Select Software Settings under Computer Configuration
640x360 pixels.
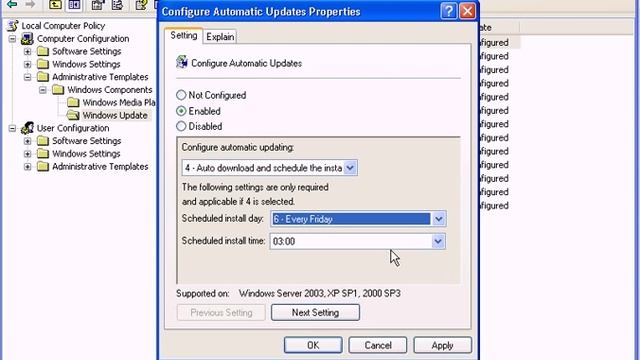[x=87, y=51]
